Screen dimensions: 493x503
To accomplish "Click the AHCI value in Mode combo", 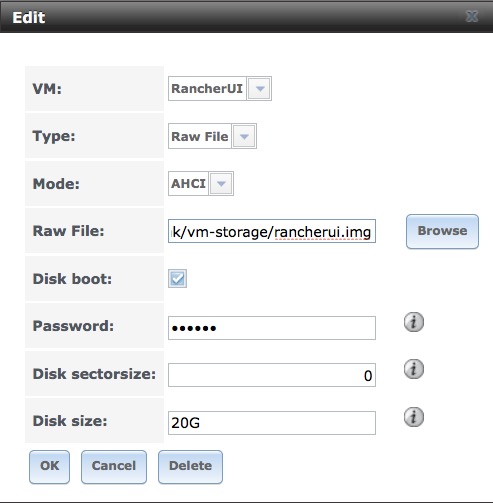I will (188, 184).
